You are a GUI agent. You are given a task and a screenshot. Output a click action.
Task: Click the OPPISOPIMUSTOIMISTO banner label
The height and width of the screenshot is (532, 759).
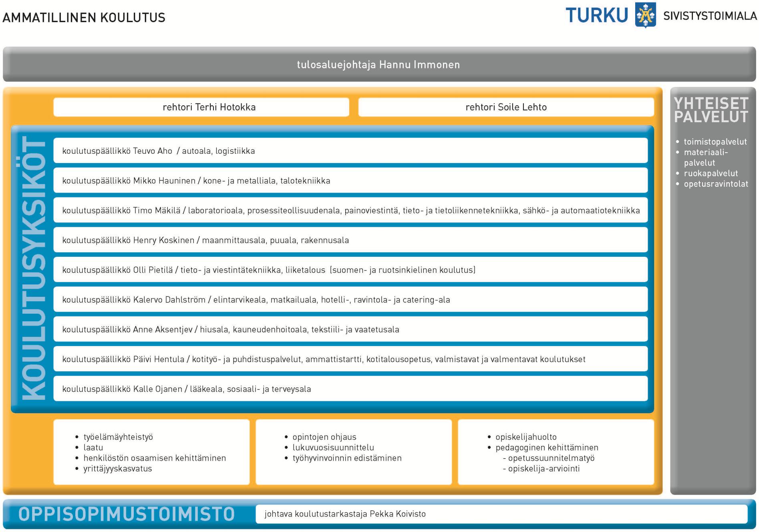(127, 514)
